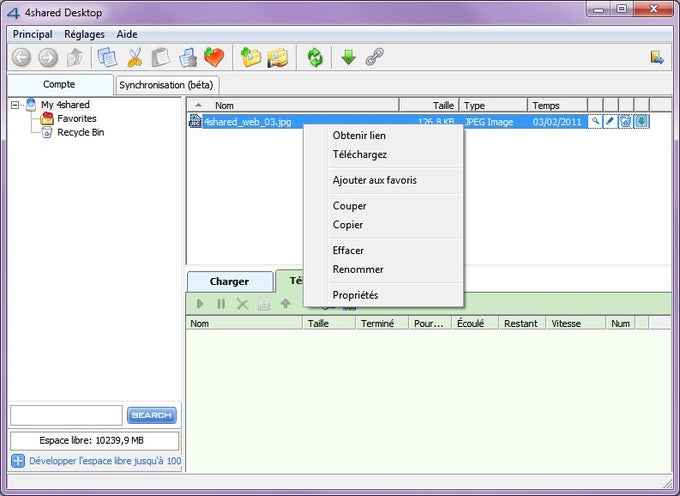Click the Vitesse transfer column header
The width and height of the screenshot is (680, 496).
(575, 323)
